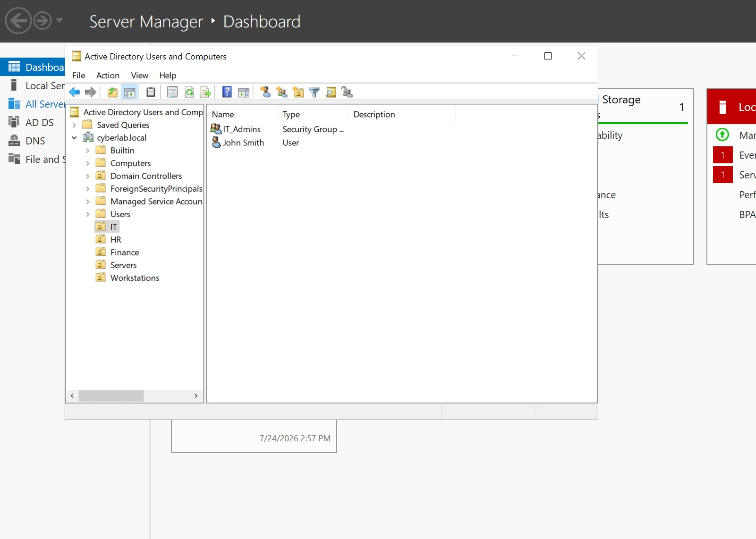Expand the Managed Service Accounts container
The image size is (756, 539).
[87, 202]
